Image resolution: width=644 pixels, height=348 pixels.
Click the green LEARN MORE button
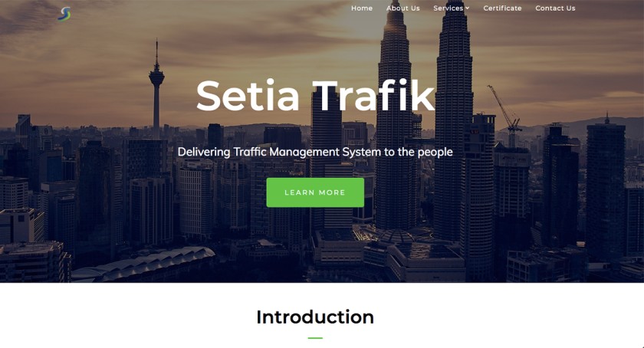coord(315,192)
